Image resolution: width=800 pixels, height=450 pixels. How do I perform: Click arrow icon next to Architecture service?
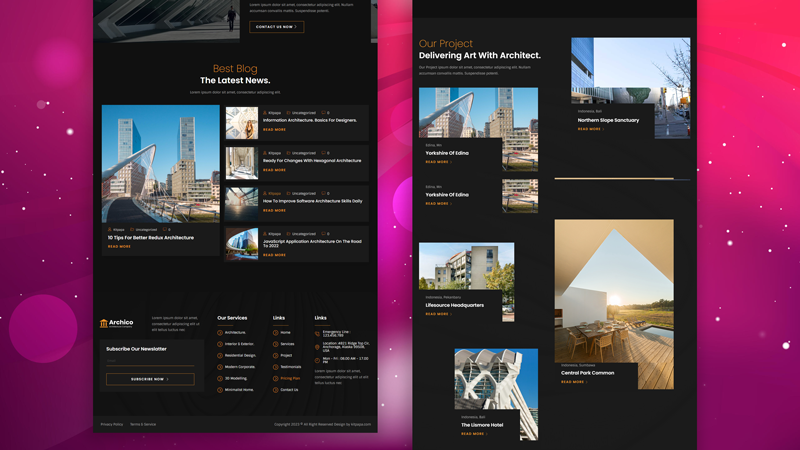tap(220, 333)
